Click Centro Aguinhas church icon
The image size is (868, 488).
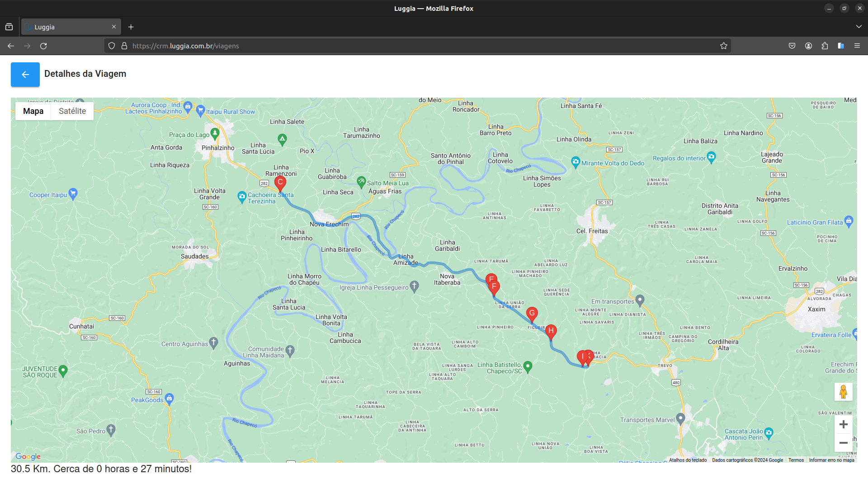(214, 343)
